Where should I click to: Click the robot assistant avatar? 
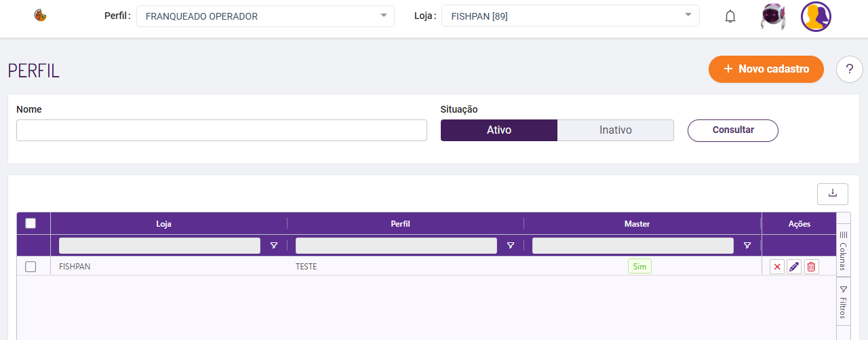[772, 16]
